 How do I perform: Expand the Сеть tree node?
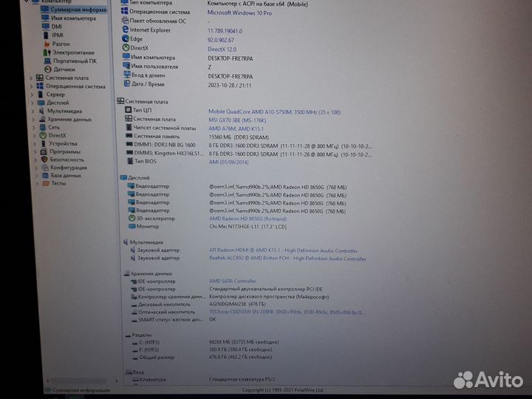pos(34,128)
